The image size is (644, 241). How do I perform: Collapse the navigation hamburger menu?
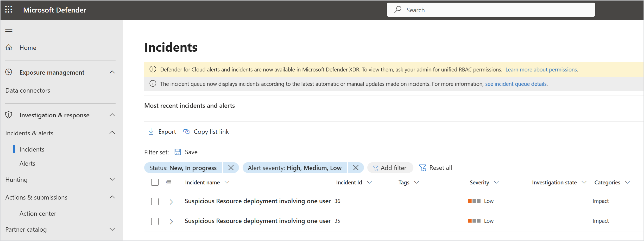[x=9, y=30]
